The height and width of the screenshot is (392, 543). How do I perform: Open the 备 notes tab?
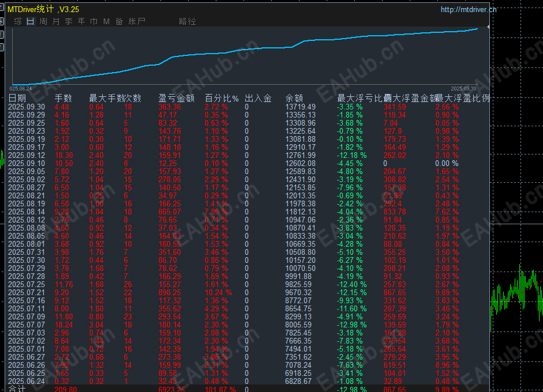[119, 21]
